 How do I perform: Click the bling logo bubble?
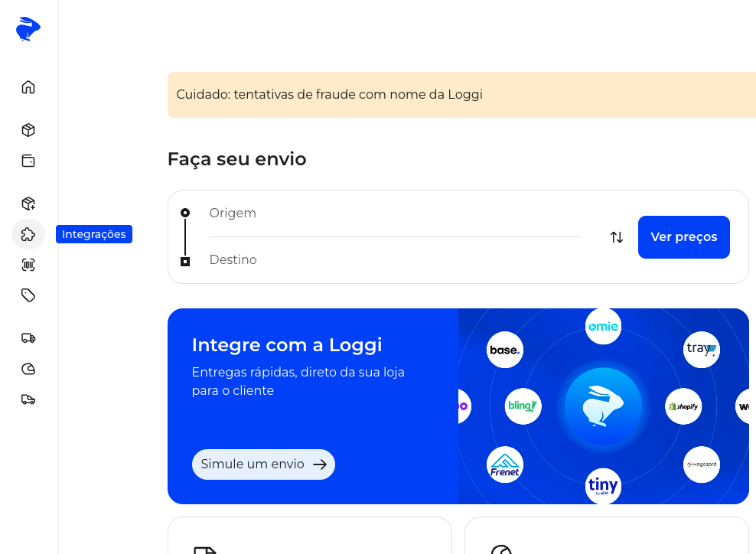coord(523,406)
